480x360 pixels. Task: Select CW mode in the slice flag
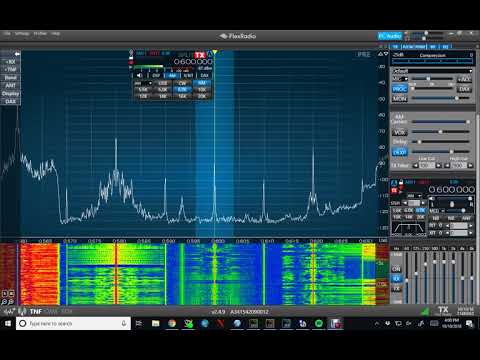tap(182, 83)
